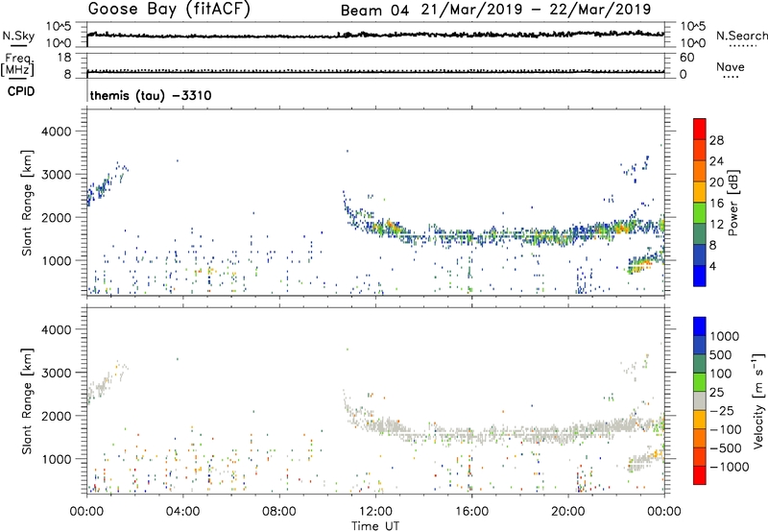Select the yellow 16–20 dB segment of Power bar
The height and width of the screenshot is (532, 768).
pyautogui.click(x=700, y=192)
